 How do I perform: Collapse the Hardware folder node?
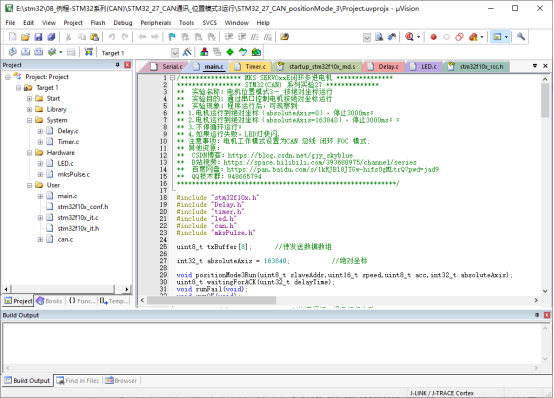[30, 153]
